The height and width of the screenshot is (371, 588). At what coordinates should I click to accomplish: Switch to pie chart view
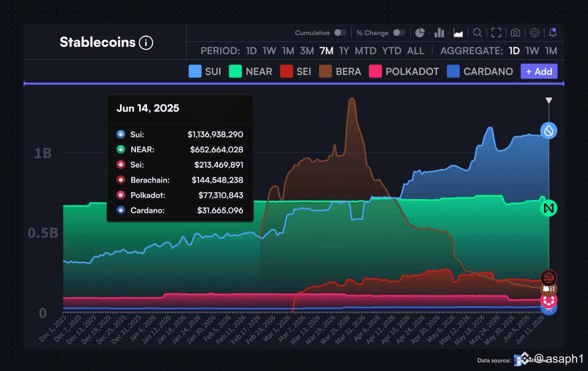(420, 33)
